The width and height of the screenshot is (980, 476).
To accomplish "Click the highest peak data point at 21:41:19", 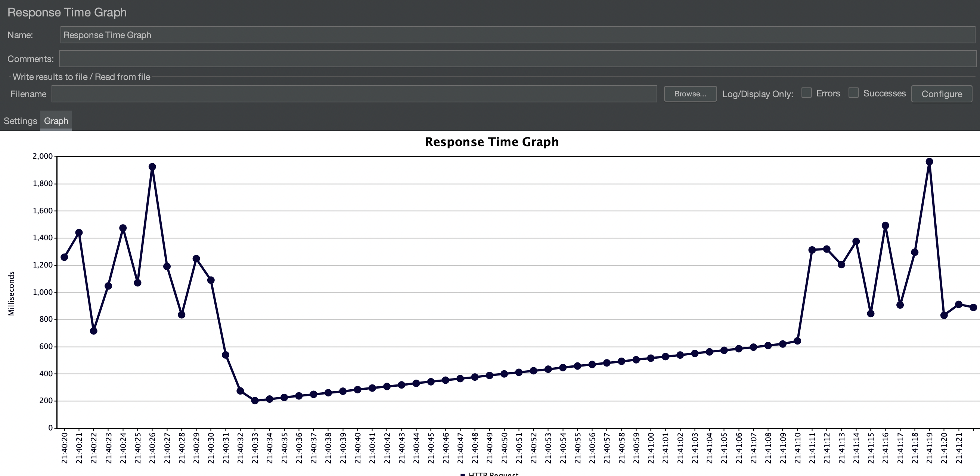I will click(929, 162).
